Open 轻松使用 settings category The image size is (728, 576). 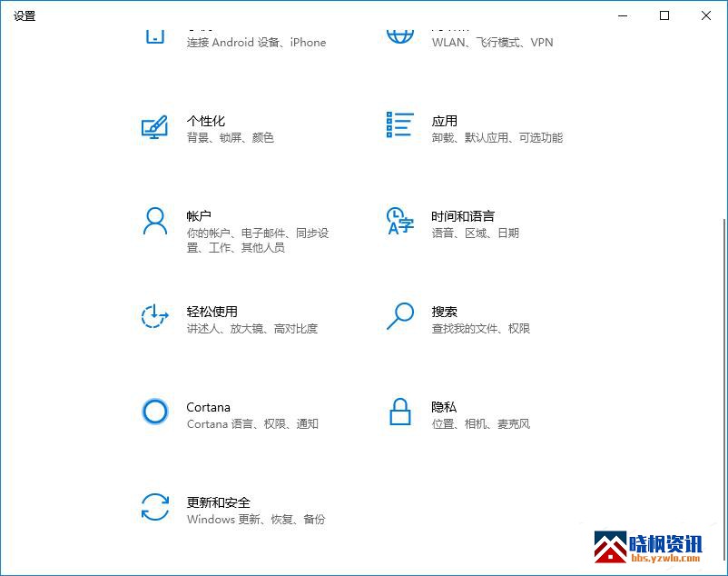(212, 312)
